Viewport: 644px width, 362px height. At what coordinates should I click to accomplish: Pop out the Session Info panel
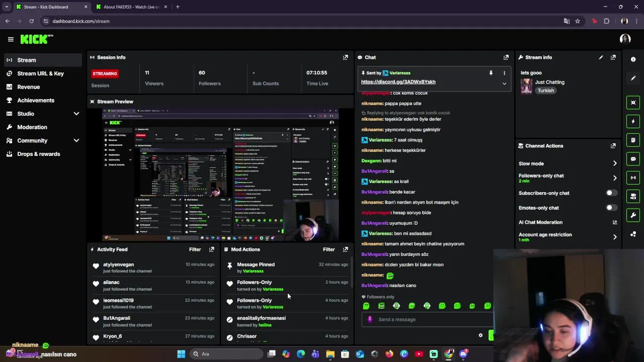tap(345, 57)
